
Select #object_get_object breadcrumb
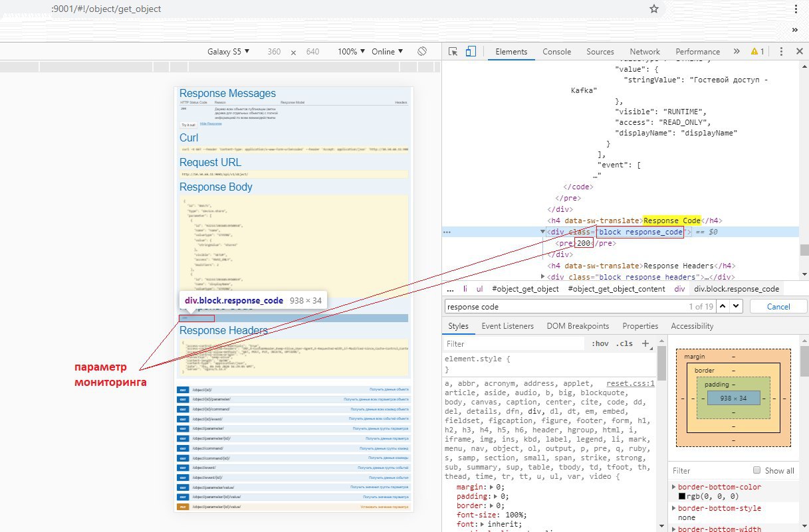[525, 289]
